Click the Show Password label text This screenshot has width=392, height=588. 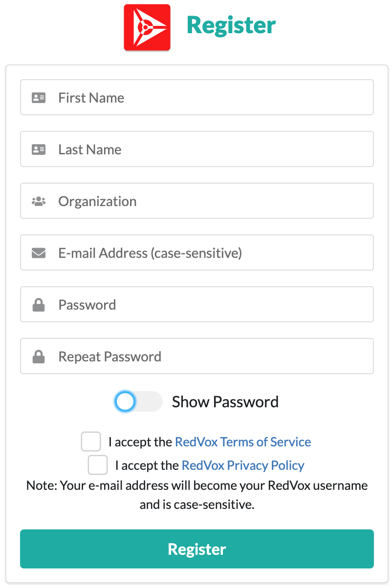point(225,402)
